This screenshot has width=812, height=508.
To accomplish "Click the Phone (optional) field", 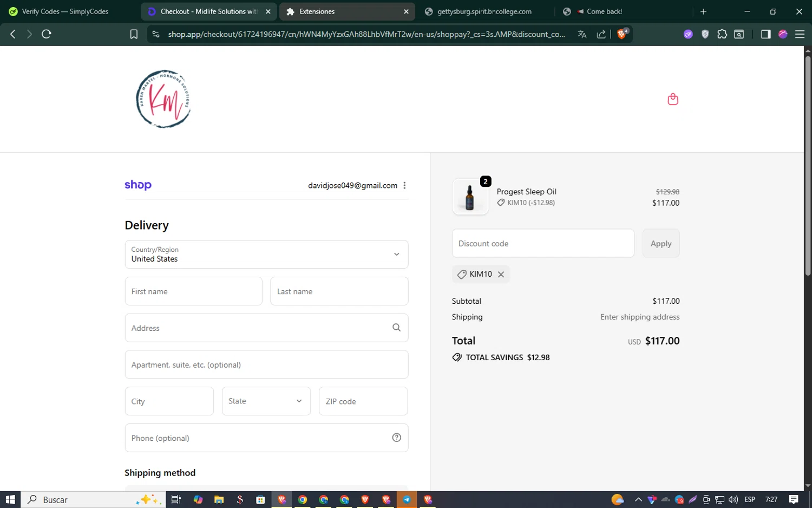I will [266, 438].
